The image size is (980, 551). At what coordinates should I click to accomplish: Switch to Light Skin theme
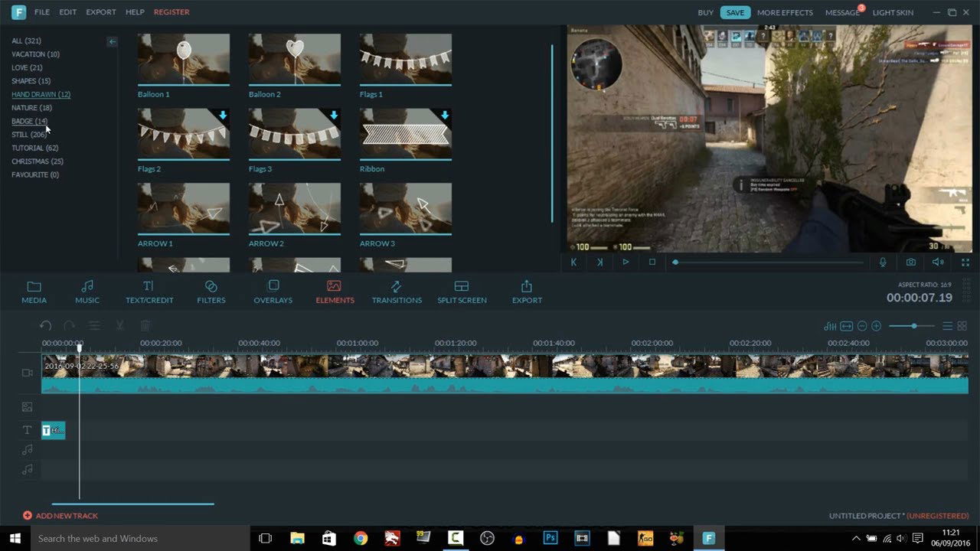(x=893, y=12)
